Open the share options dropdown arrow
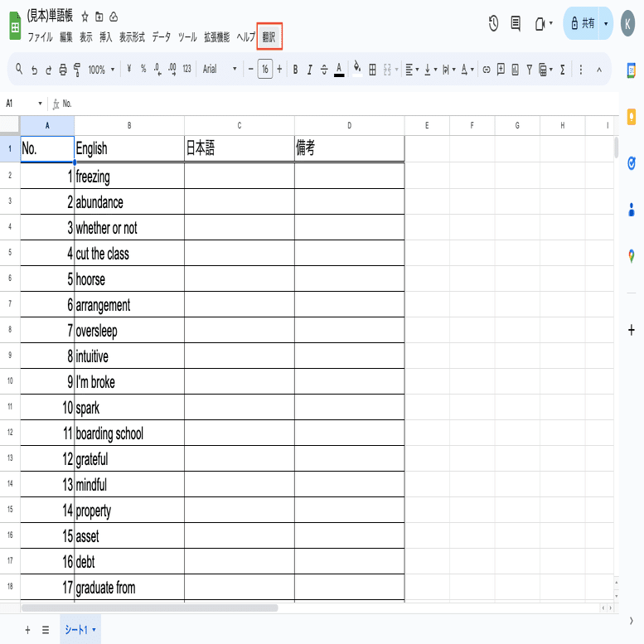 click(606, 23)
